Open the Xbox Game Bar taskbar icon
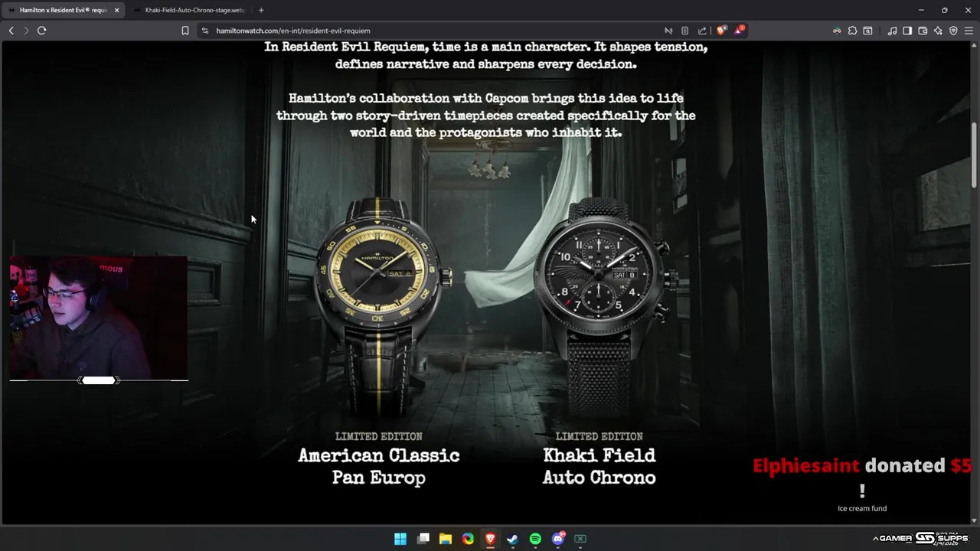This screenshot has width=980, height=551. 580,539
